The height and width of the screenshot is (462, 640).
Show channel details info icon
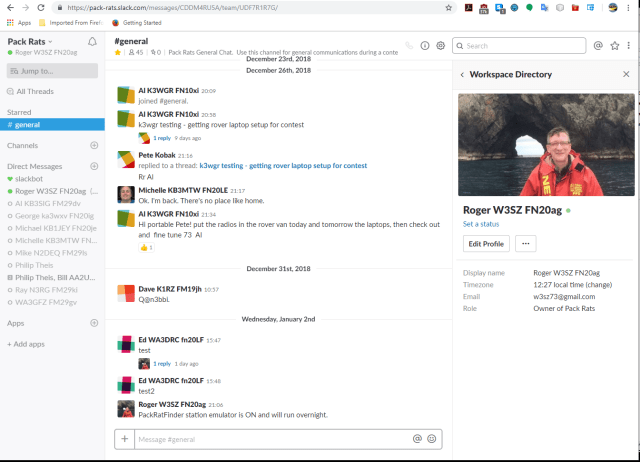point(425,46)
